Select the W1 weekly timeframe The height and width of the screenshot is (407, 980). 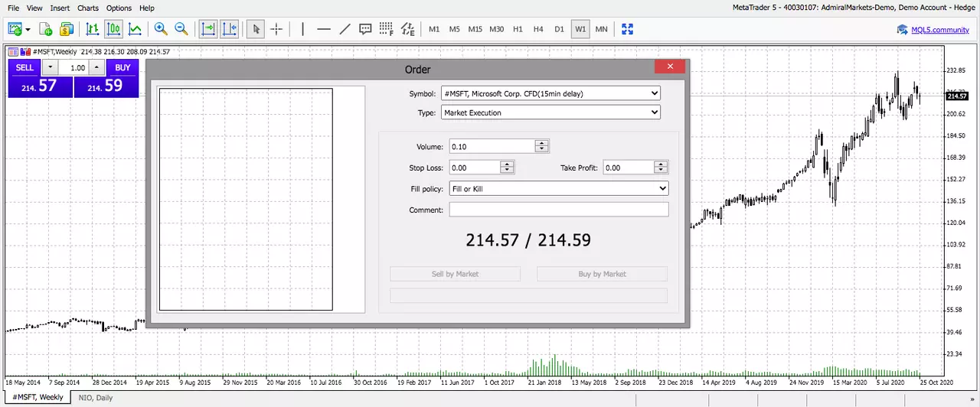(x=580, y=29)
